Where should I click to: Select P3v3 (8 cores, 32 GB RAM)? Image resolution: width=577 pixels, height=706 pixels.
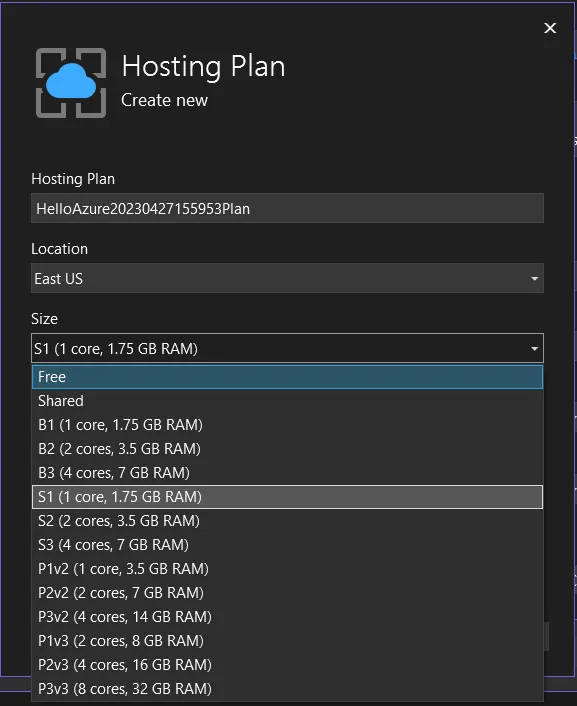coord(287,689)
